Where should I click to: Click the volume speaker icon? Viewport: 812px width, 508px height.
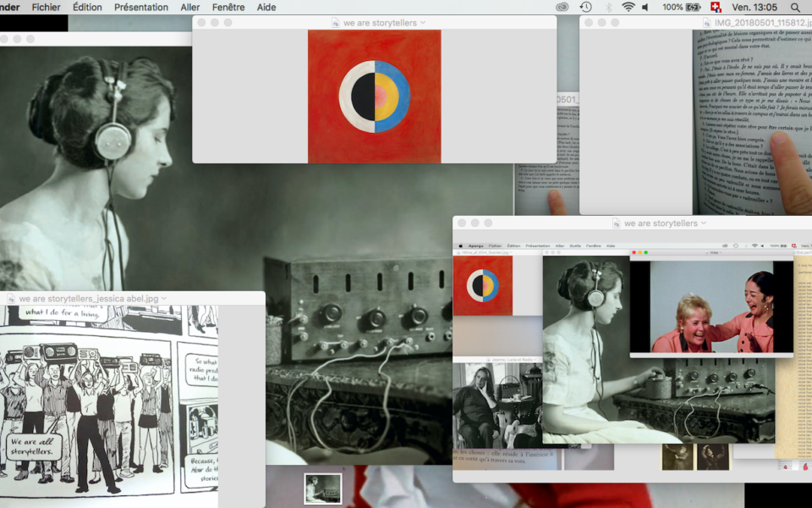646,7
